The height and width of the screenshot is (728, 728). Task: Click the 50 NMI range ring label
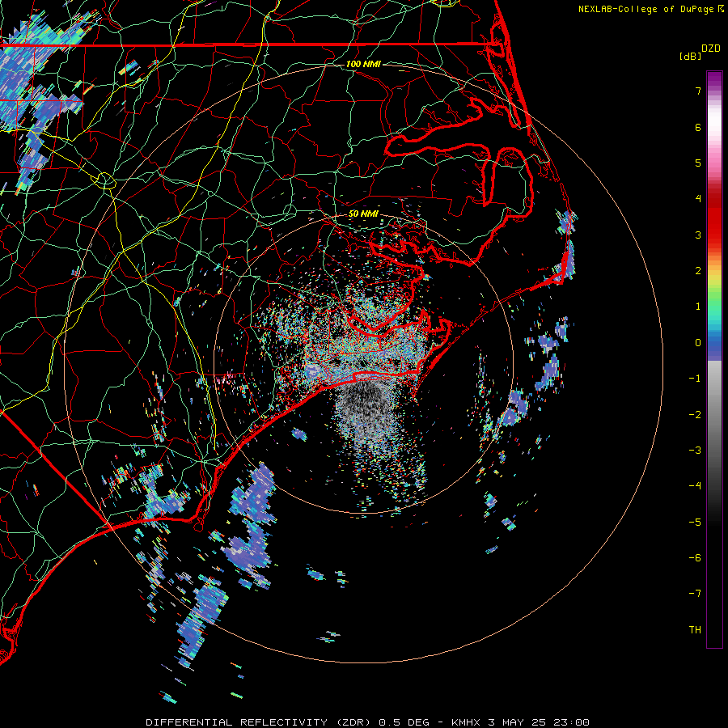[363, 214]
